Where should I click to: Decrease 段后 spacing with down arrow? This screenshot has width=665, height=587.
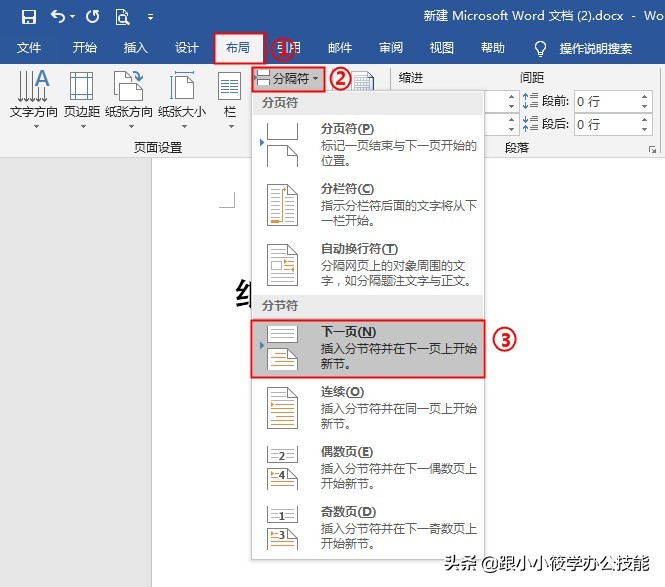[x=645, y=129]
